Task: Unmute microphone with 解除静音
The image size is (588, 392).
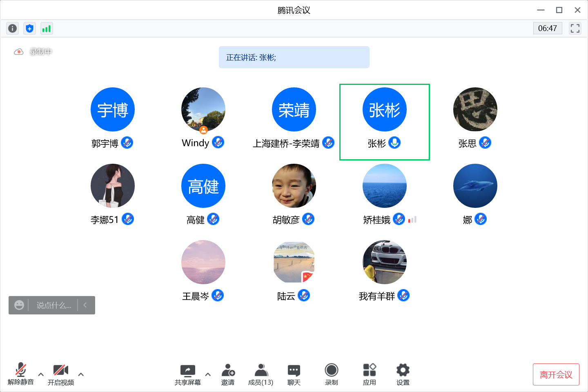Action: coord(21,374)
